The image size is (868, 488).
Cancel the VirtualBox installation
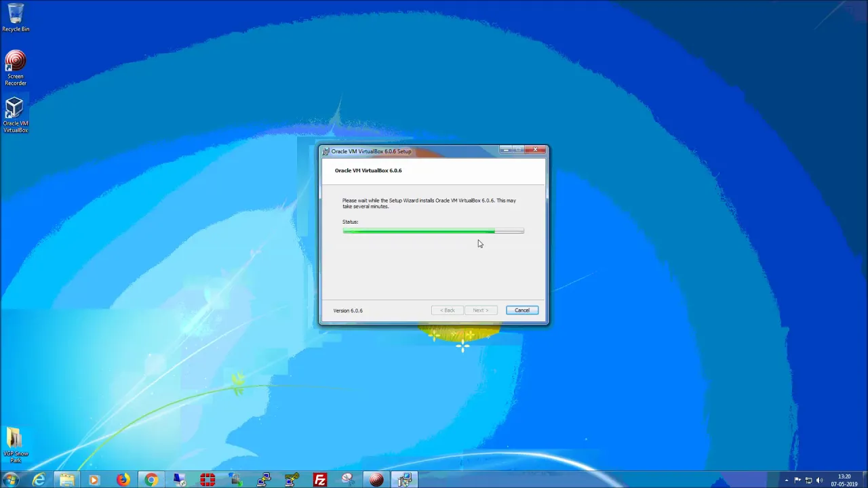pos(521,310)
